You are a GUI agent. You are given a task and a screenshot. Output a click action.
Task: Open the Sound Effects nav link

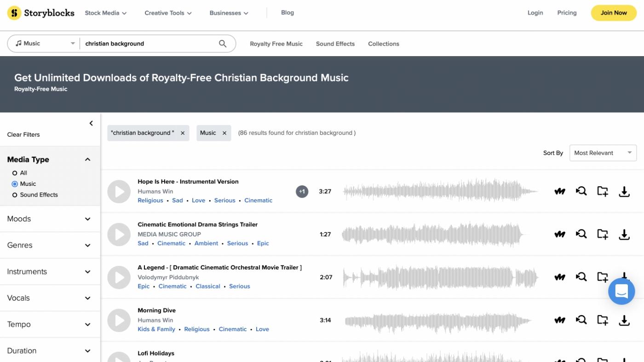pos(335,44)
